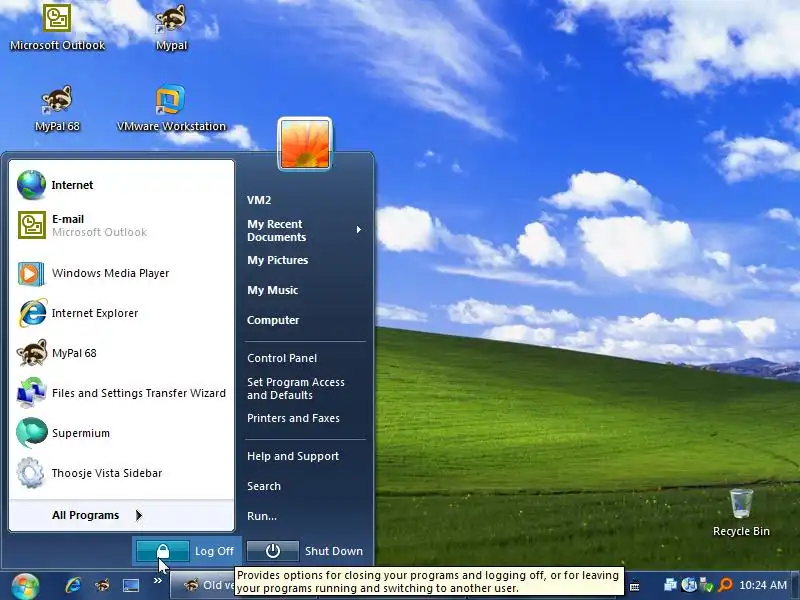Switch to the Old ve... taskbar window button
The height and width of the screenshot is (600, 800).
coord(202,585)
